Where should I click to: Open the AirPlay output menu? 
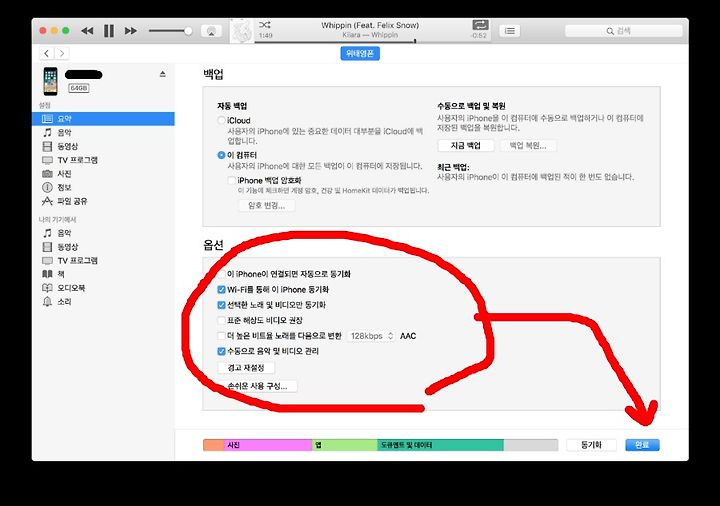(x=211, y=31)
